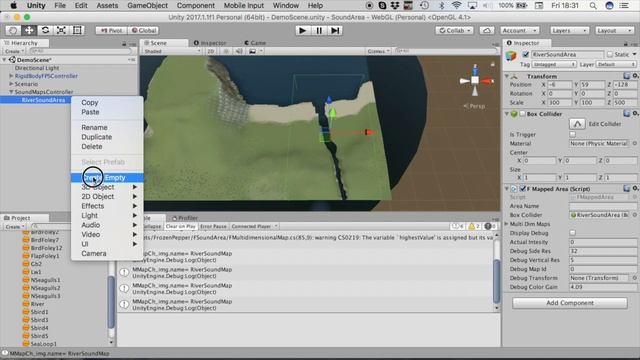Open Box Collider help icon

click(627, 113)
